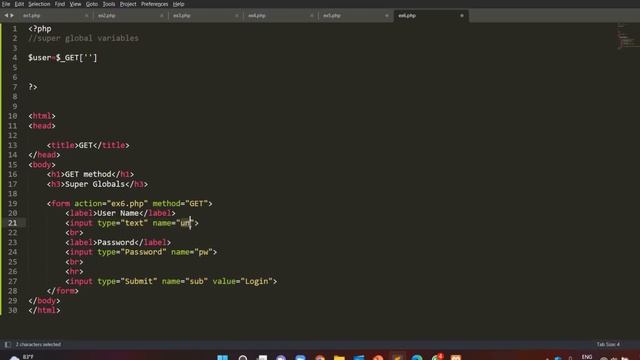
Task: Click the "?>" closing PHP tag
Action: point(33,87)
